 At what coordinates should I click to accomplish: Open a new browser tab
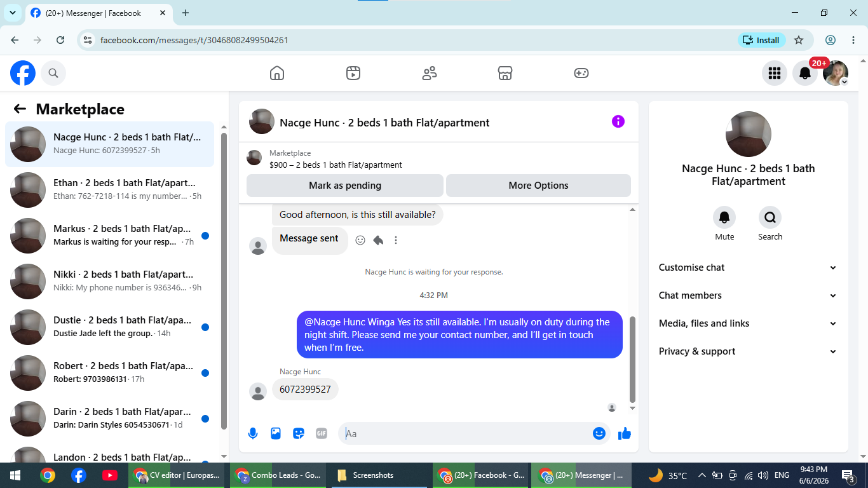coord(186,13)
